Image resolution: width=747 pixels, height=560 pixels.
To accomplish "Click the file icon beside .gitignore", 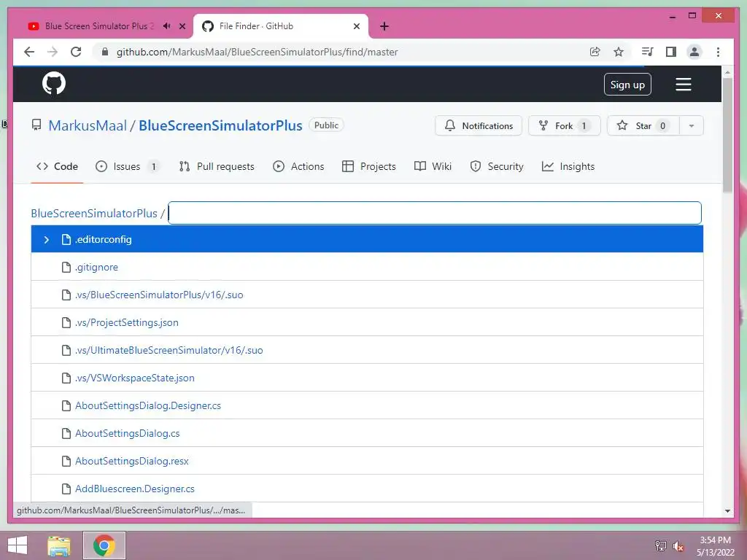I will pos(66,267).
